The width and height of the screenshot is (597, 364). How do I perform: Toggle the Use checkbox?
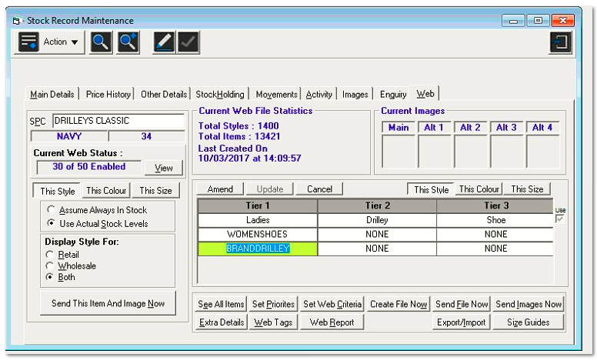[560, 219]
